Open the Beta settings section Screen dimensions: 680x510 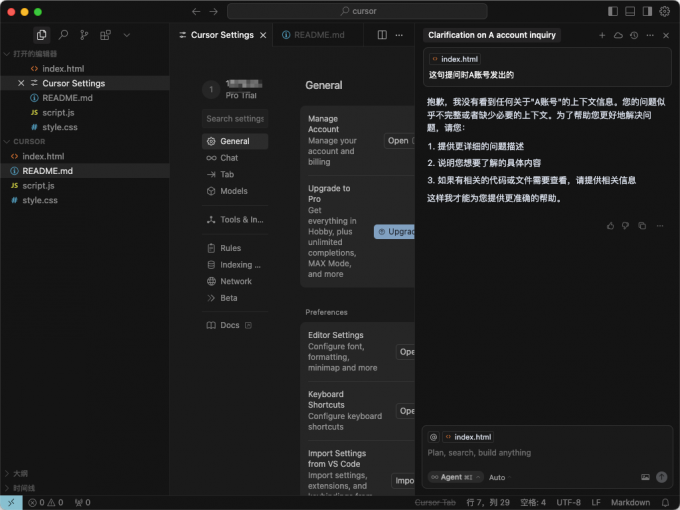[235, 298]
